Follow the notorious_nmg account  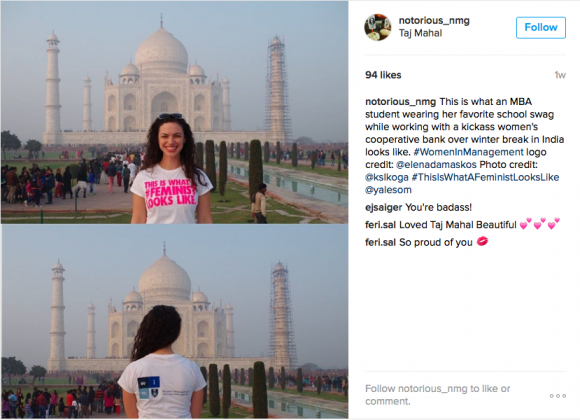pyautogui.click(x=541, y=27)
